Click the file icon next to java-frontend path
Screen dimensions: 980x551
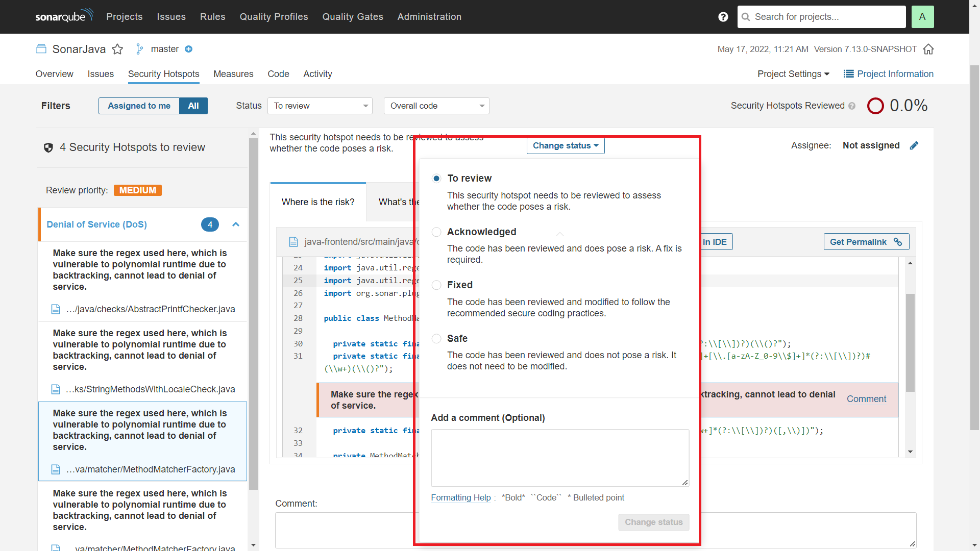pyautogui.click(x=293, y=242)
